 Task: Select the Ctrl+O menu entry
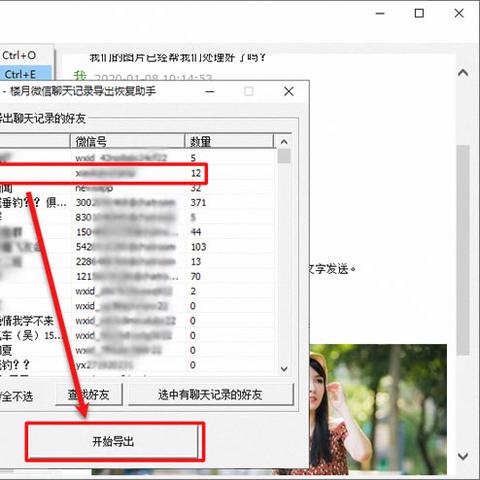pyautogui.click(x=26, y=55)
